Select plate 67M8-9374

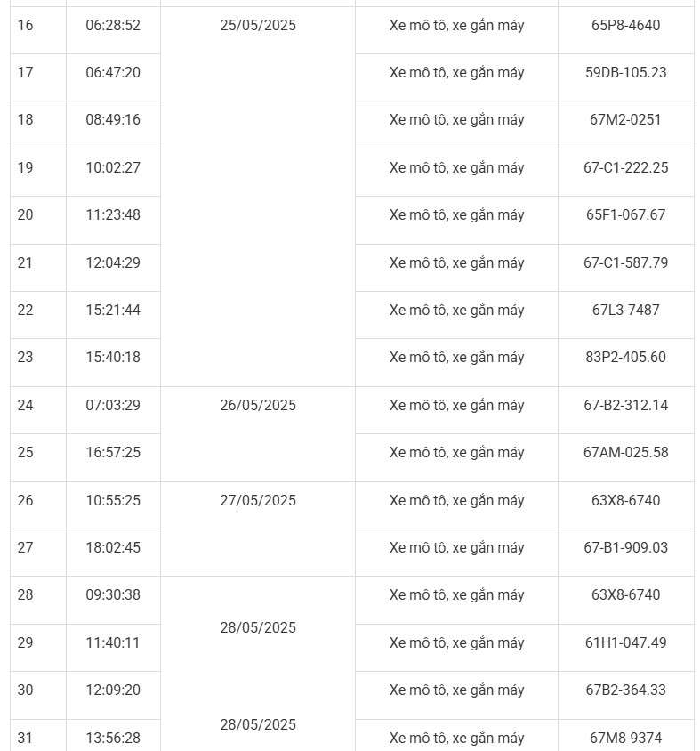(x=625, y=739)
